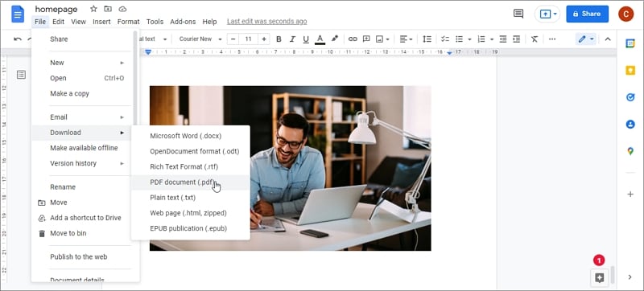Add a comment using the toolbar icon
Image resolution: width=644 pixels, height=291 pixels.
(366, 39)
